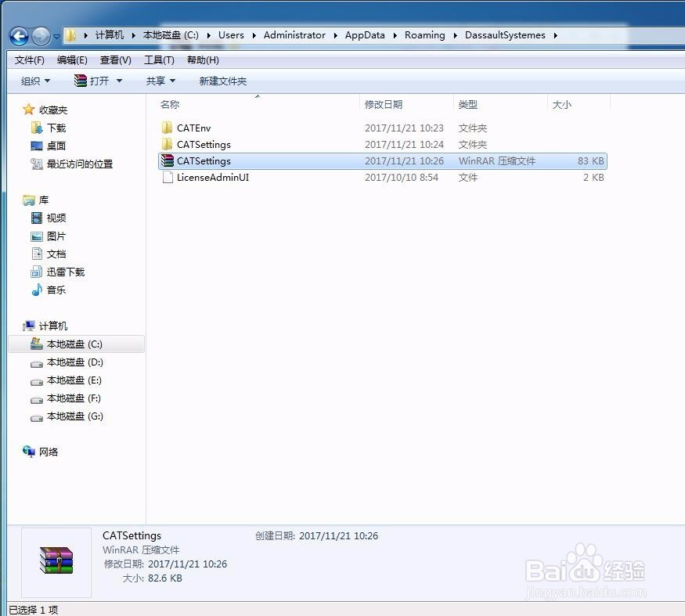Open the 迅雷下载 library

click(x=66, y=272)
